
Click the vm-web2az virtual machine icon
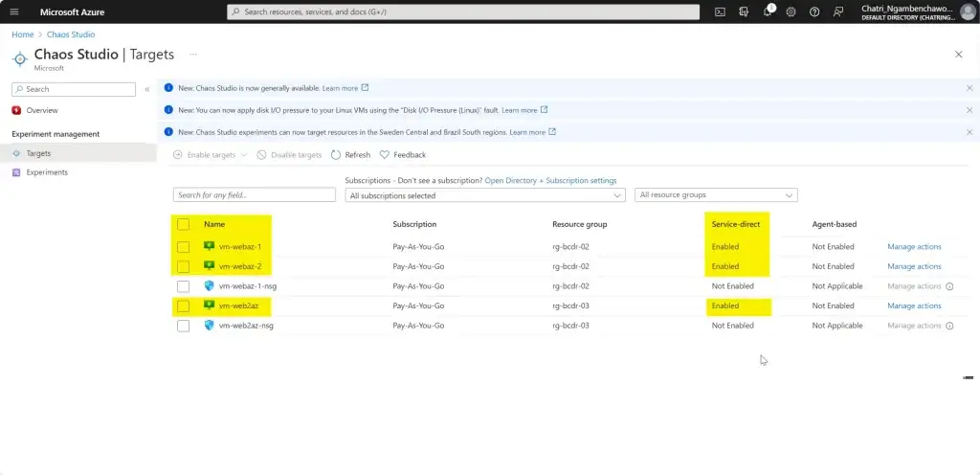[210, 305]
